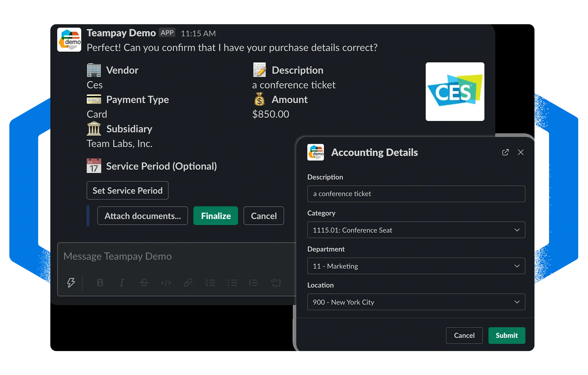
Task: Click the lightning bolt shortcuts icon
Action: [x=71, y=282]
